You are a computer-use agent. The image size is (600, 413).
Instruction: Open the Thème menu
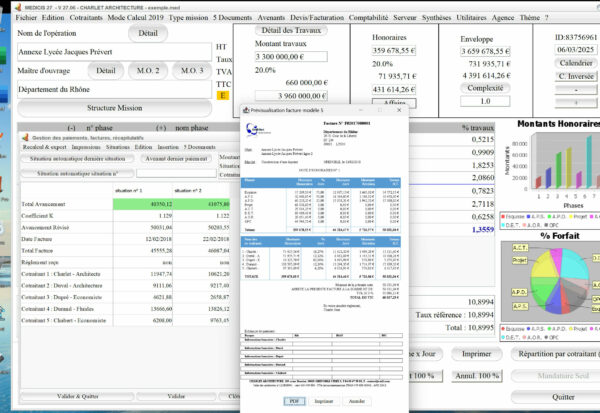coord(530,18)
